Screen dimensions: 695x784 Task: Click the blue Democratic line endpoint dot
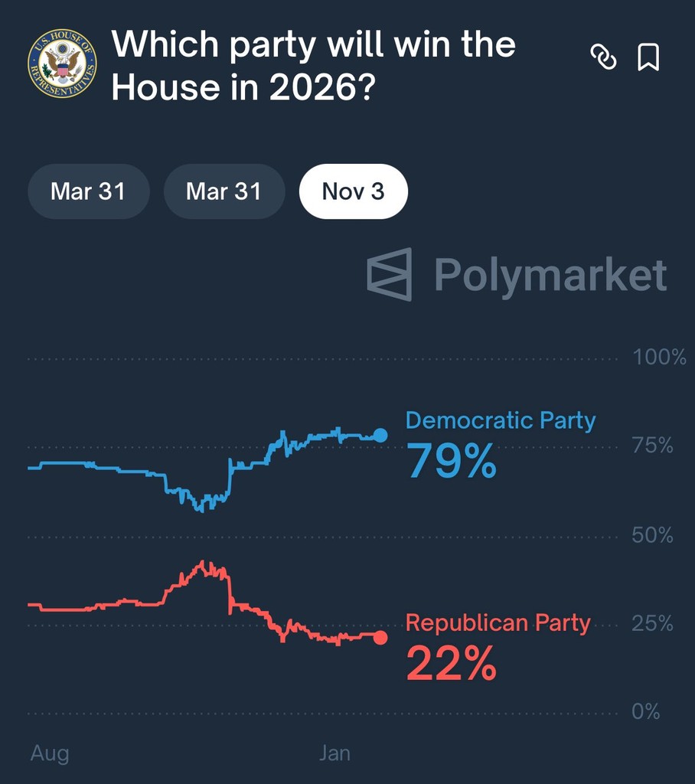point(380,436)
